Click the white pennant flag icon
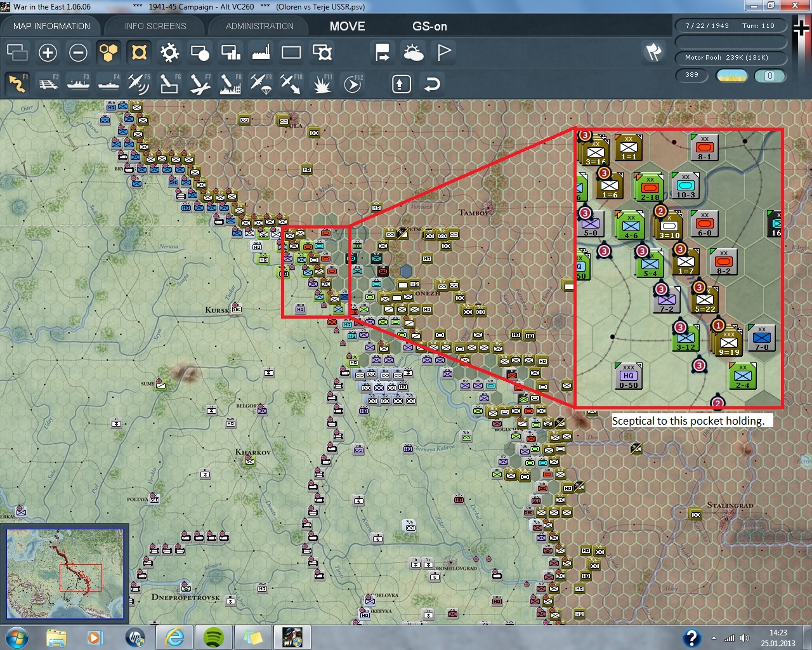Viewport: 812px width, 650px height. pos(444,52)
